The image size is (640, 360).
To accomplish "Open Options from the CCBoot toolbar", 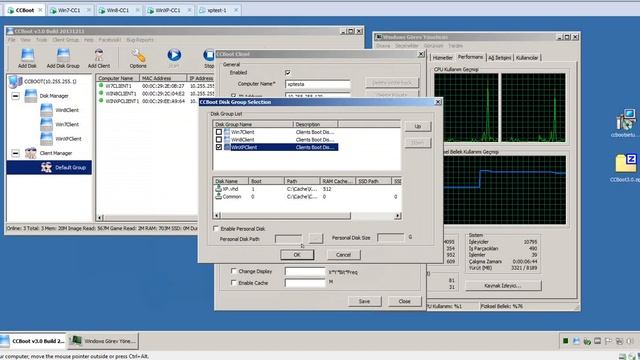I will pyautogui.click(x=138, y=56).
